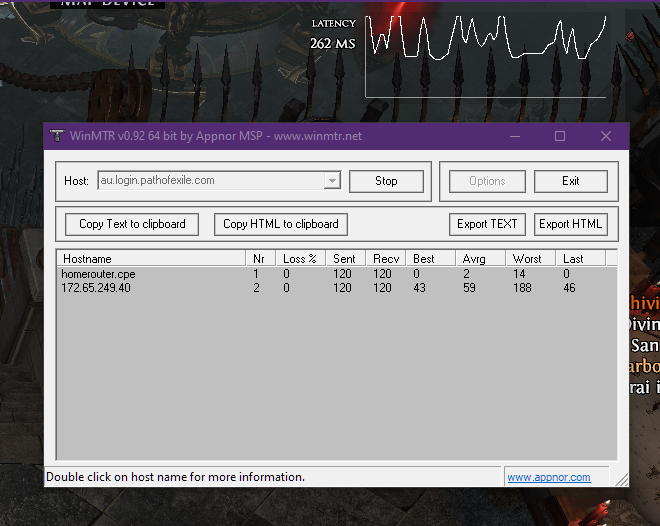Stop the running trace
660x526 pixels.
click(x=386, y=181)
